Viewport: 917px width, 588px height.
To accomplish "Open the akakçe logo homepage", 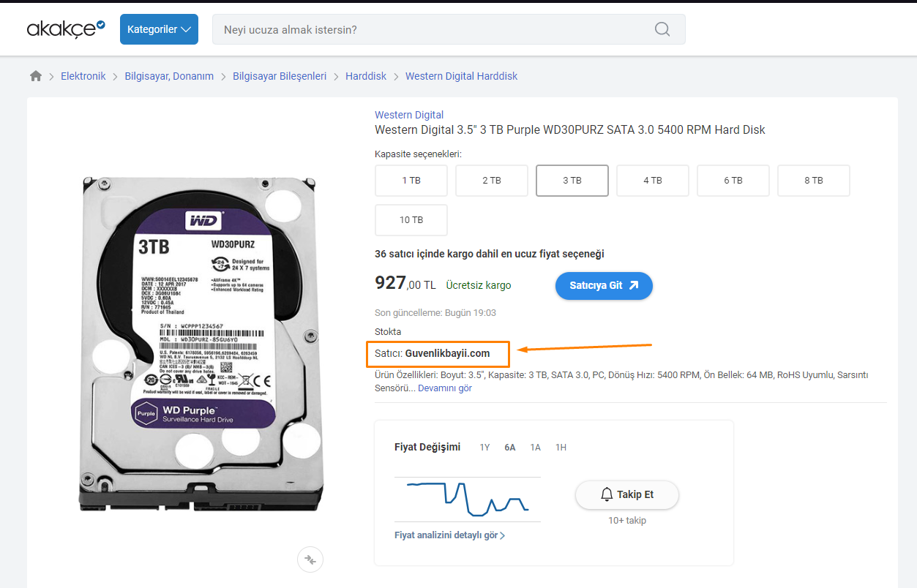I will click(x=66, y=29).
